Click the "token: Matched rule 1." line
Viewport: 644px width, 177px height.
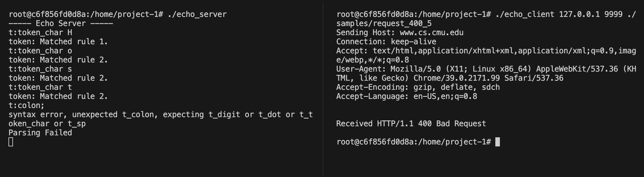click(x=58, y=42)
